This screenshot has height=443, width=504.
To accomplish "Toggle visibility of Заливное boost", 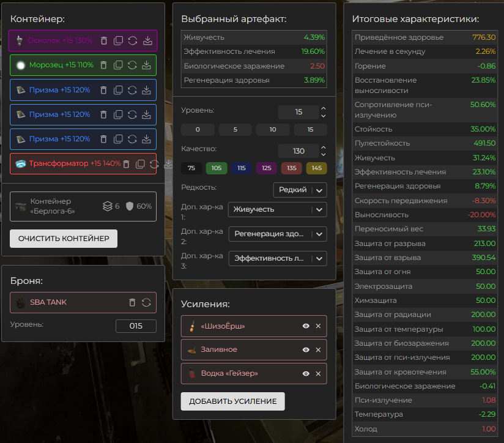I will pos(306,350).
